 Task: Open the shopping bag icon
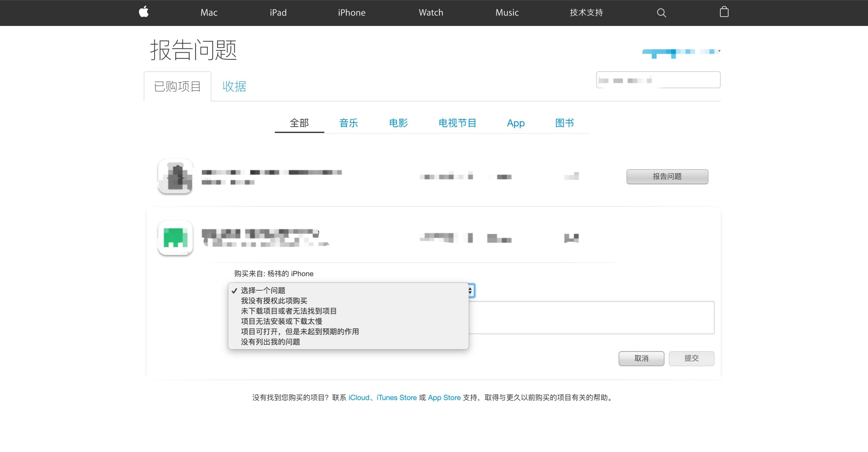[724, 12]
